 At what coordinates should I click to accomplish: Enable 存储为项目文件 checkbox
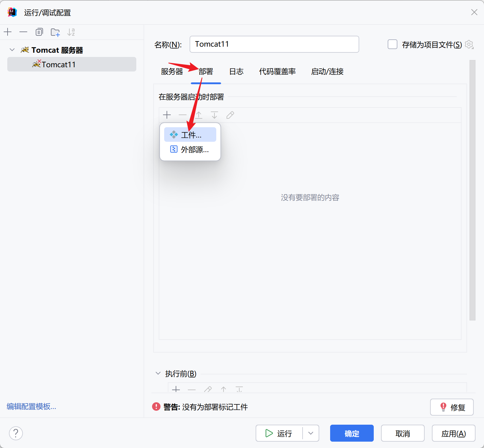coord(393,44)
